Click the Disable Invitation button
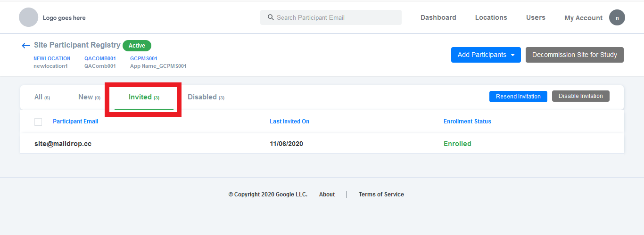Image resolution: width=644 pixels, height=235 pixels. point(581,96)
